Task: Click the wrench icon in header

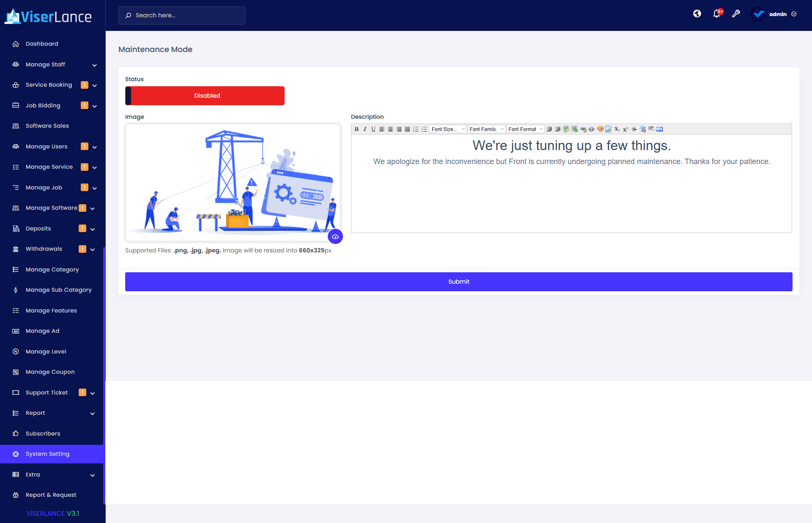Action: coord(736,14)
